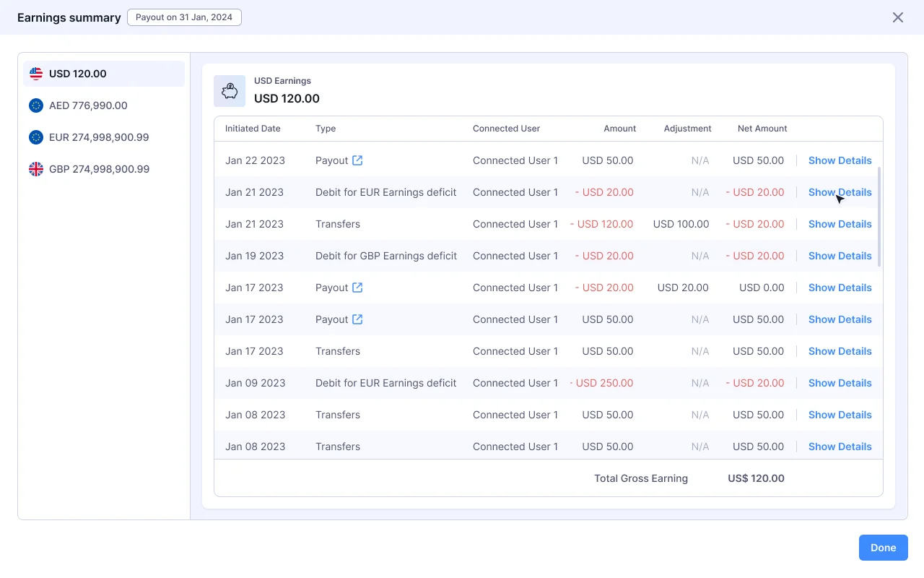
Task: Click the Payout on 31 Jan 2024 badge
Action: point(184,17)
